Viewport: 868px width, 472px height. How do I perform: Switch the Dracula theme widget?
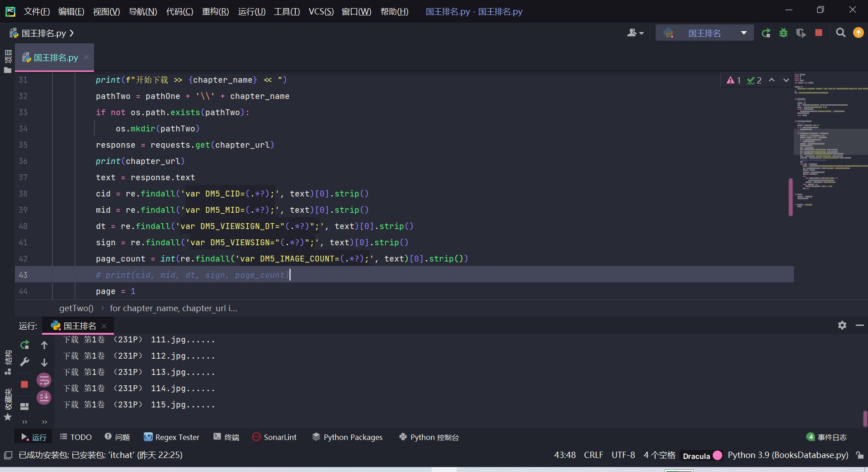[x=703, y=456]
